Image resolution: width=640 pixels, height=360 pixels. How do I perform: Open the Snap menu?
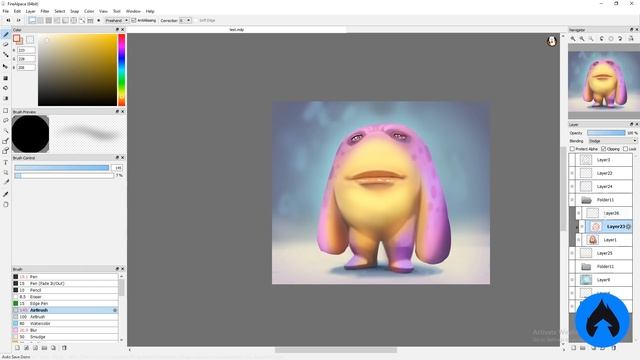click(75, 11)
